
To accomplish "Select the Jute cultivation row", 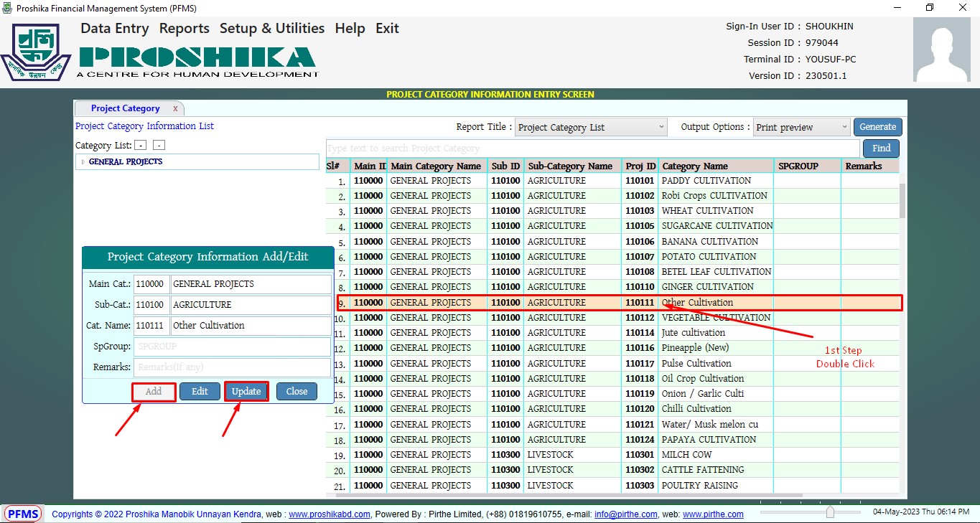I will pyautogui.click(x=613, y=333).
